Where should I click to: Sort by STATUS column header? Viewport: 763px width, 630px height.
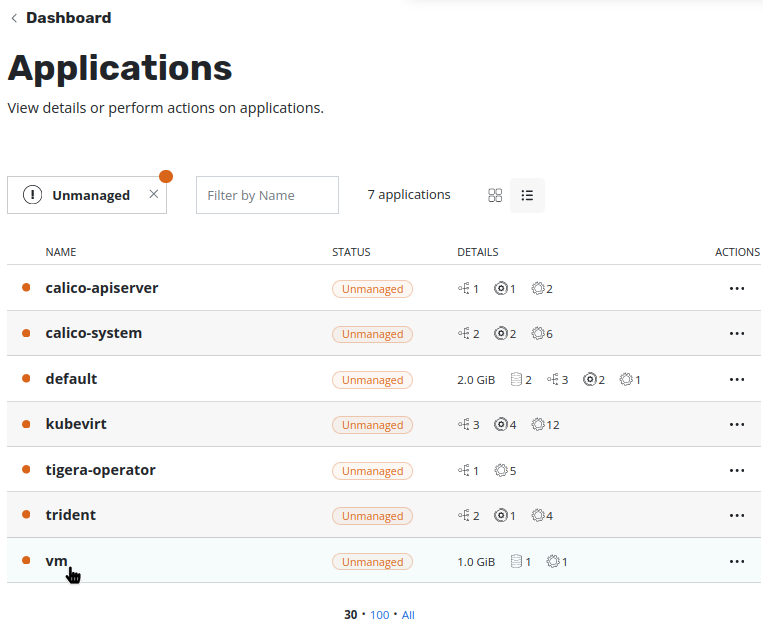[351, 252]
